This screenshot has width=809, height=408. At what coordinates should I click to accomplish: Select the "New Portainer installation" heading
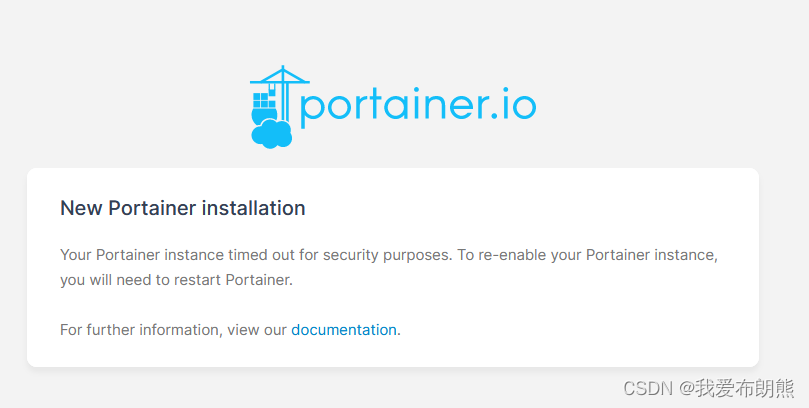tap(183, 208)
